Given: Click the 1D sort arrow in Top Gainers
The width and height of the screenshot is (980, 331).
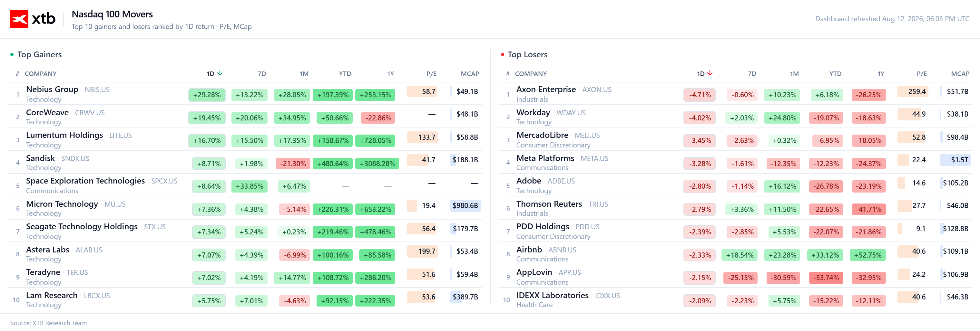Looking at the screenshot, I should coord(220,73).
